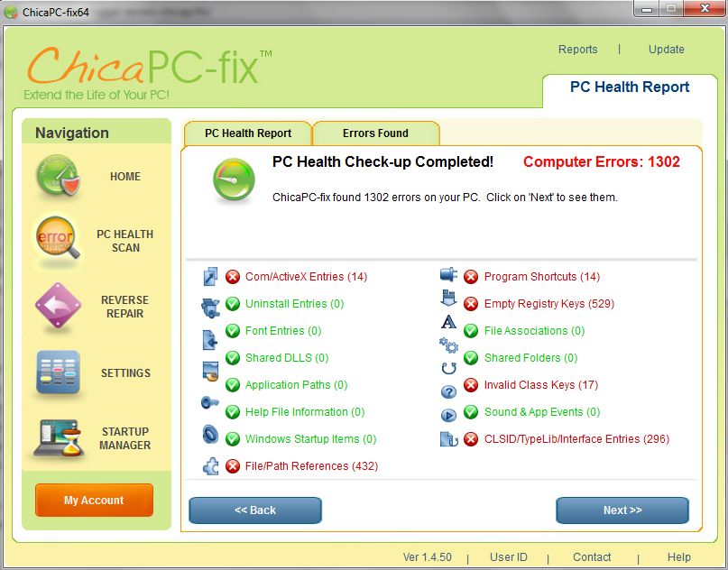This screenshot has width=728, height=570.
Task: Click the Home gauge shield icon
Action: 58,176
